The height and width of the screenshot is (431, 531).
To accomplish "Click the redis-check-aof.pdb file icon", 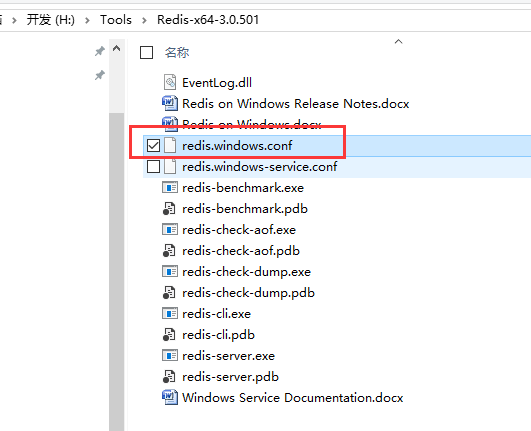I will pyautogui.click(x=169, y=251).
